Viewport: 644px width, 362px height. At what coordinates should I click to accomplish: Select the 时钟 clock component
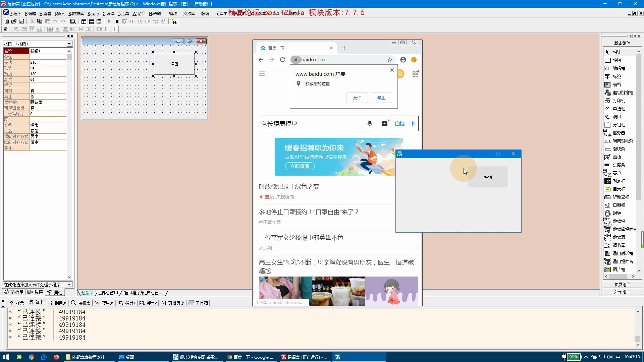[x=616, y=213]
